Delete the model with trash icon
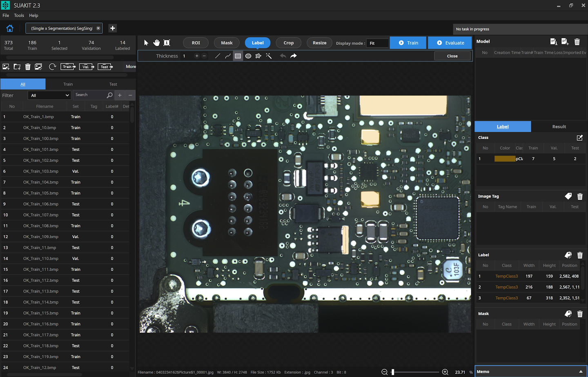 (x=577, y=42)
